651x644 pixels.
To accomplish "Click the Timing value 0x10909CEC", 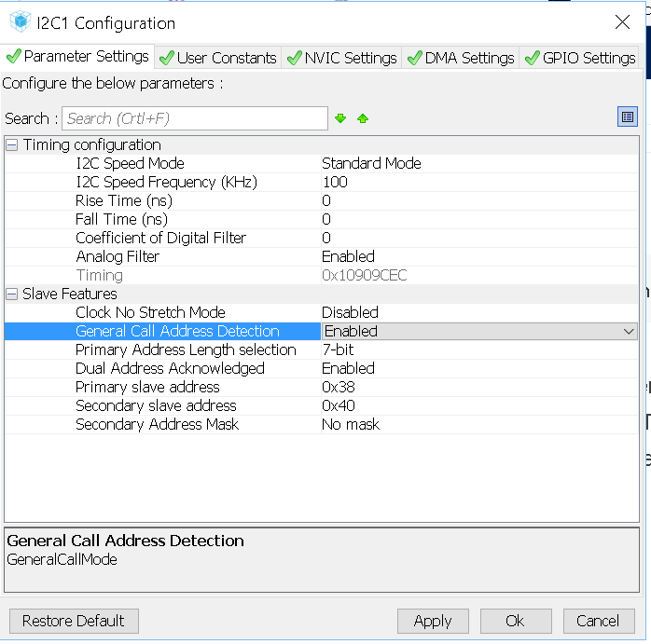I will (365, 276).
